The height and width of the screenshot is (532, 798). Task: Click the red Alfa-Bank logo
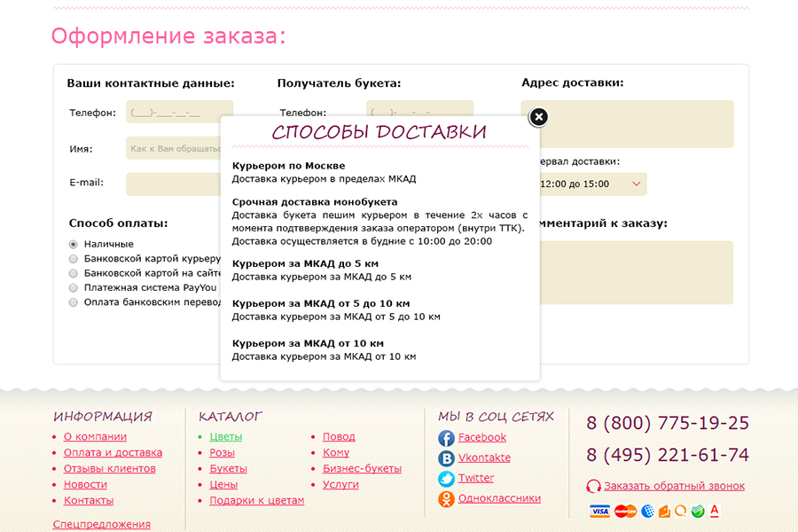pyautogui.click(x=714, y=512)
